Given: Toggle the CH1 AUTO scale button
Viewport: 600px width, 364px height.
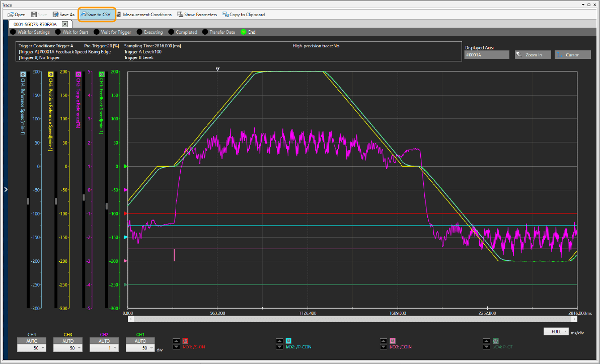Looking at the screenshot, I should 140,341.
